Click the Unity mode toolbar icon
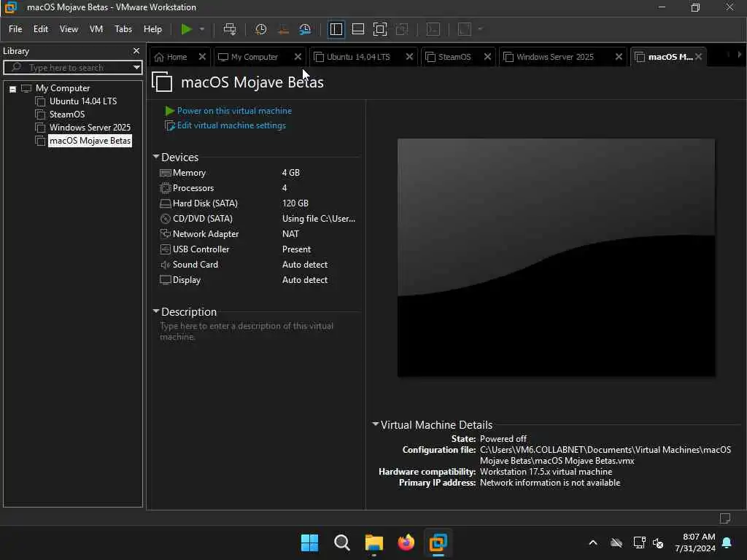Viewport: 747px width, 560px height. tap(402, 29)
